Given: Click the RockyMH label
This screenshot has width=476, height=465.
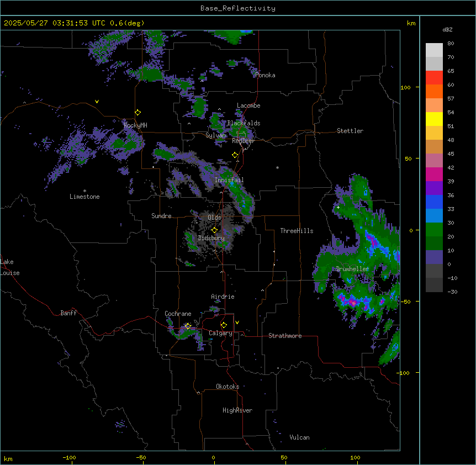Looking at the screenshot, I should (135, 125).
